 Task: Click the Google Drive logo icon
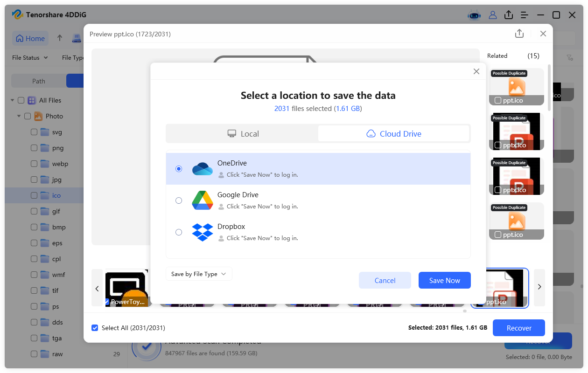203,200
